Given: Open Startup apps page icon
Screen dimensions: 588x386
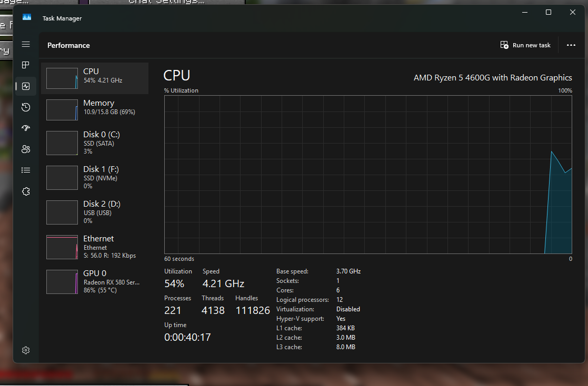Looking at the screenshot, I should click(x=26, y=128).
